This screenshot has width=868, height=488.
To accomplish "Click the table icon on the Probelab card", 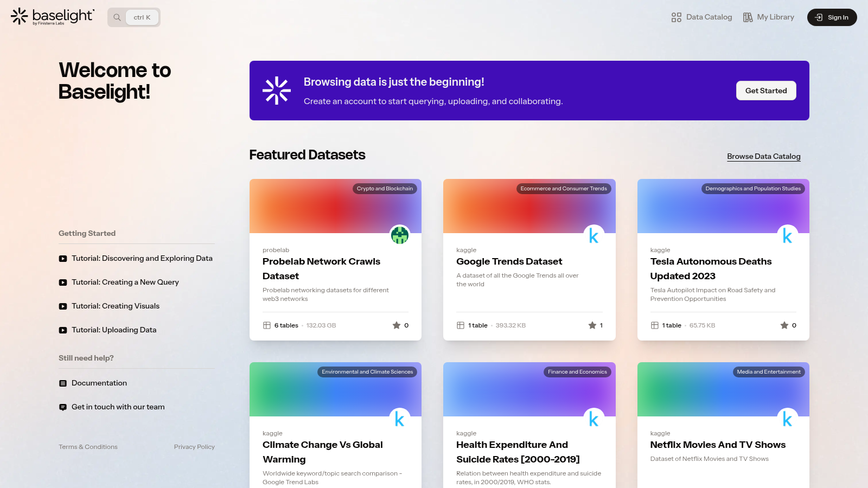I will (x=267, y=325).
